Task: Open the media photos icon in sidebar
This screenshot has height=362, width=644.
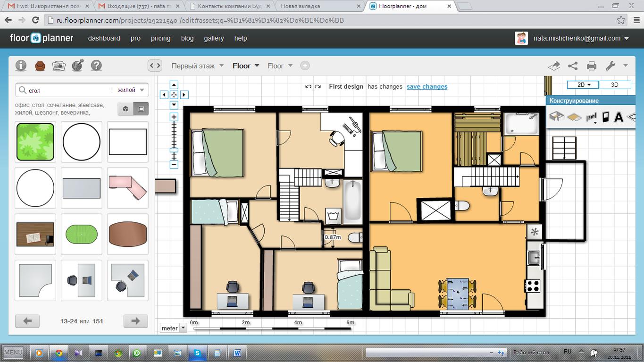Action: coord(59,66)
